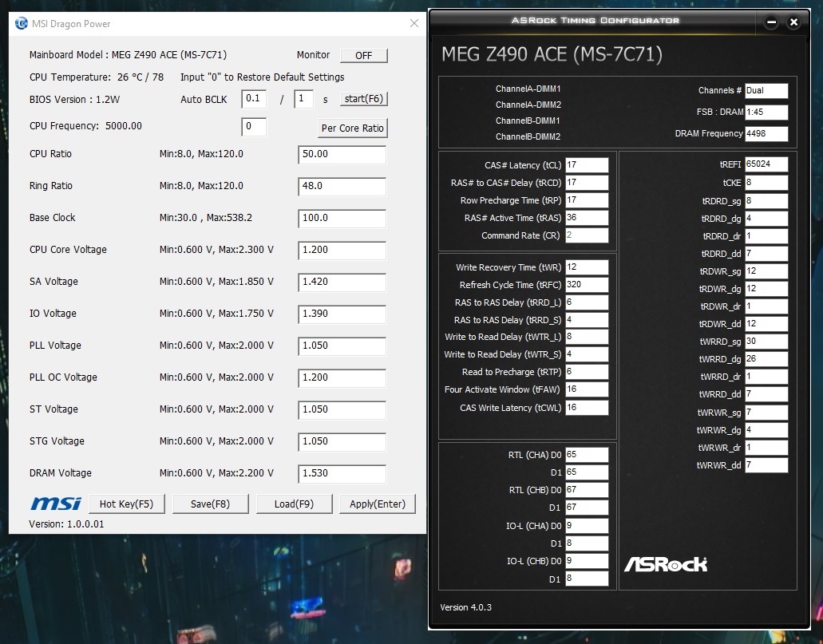Viewport: 823px width, 644px height.
Task: Edit the tWRRD_sg field showing 30
Action: [x=766, y=342]
